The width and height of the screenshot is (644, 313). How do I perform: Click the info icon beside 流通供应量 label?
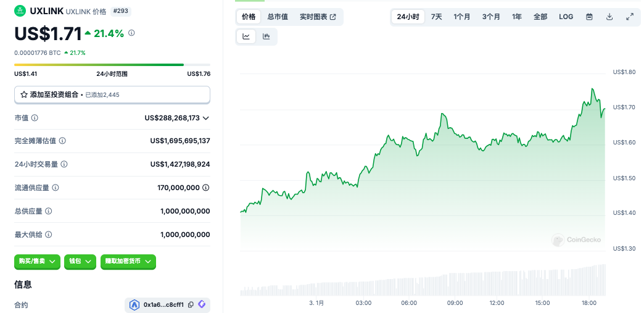coord(56,188)
